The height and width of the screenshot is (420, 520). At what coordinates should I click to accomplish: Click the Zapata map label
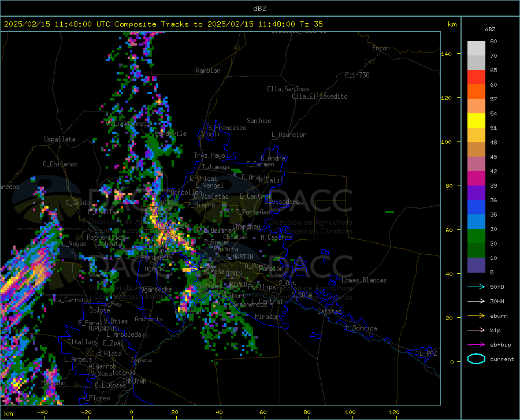(142, 360)
